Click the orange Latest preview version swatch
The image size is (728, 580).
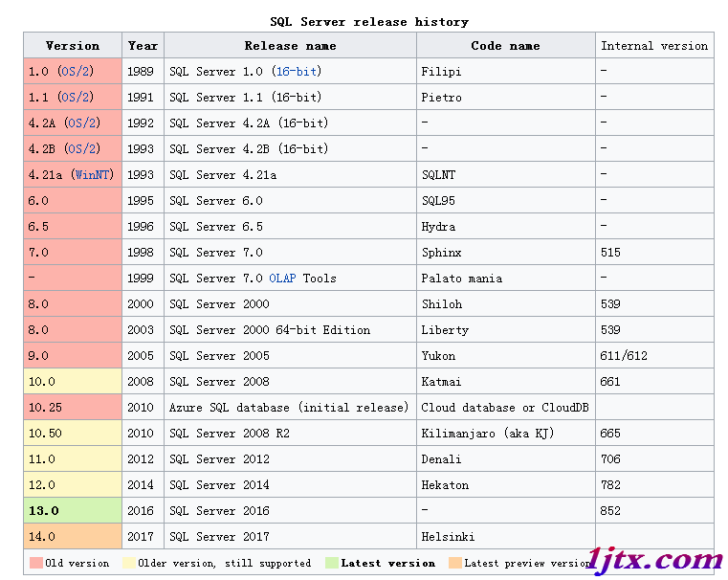pos(455,563)
